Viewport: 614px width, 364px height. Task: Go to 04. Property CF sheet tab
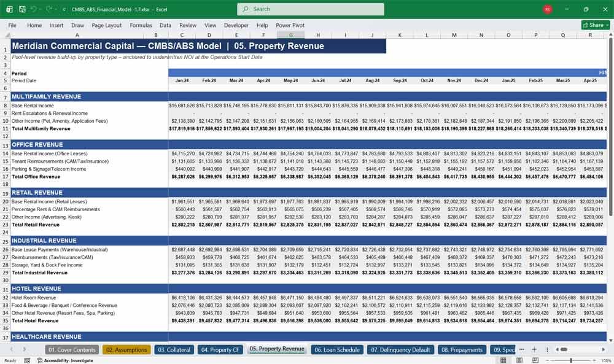click(220, 349)
